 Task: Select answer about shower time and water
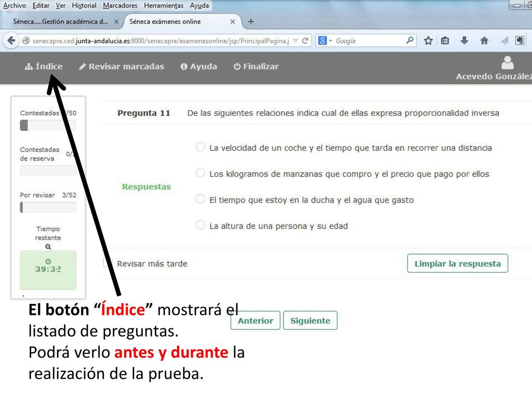click(x=200, y=199)
